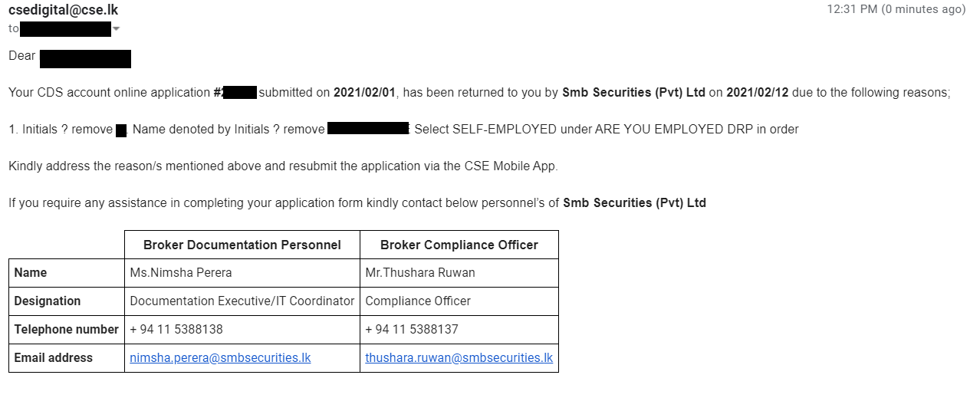Click the returned date 2021/02/12
The width and height of the screenshot is (980, 398).
(758, 93)
